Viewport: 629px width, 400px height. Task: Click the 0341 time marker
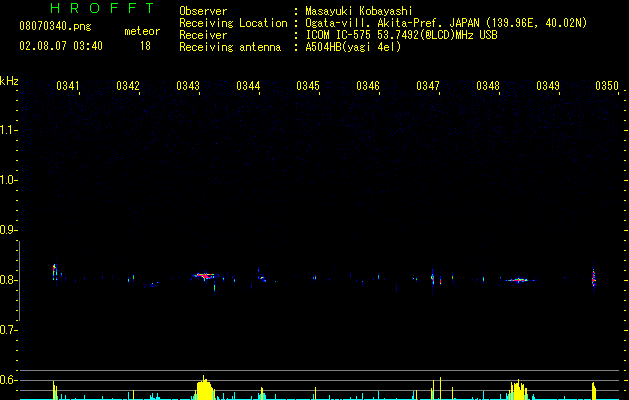point(68,86)
